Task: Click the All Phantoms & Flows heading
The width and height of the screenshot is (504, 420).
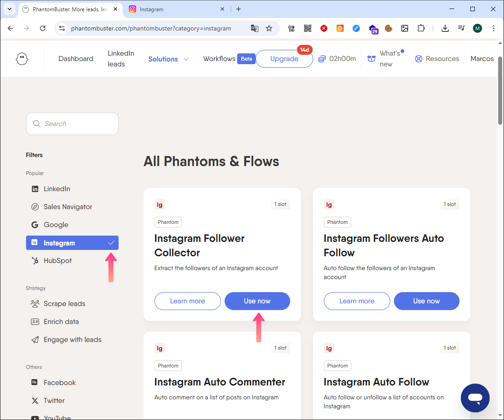Action: coord(211,161)
